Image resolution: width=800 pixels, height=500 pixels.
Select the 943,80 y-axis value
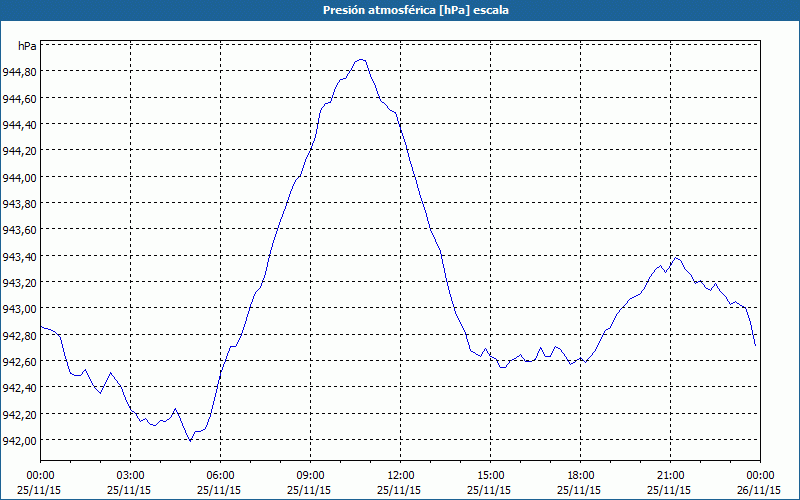pos(19,203)
